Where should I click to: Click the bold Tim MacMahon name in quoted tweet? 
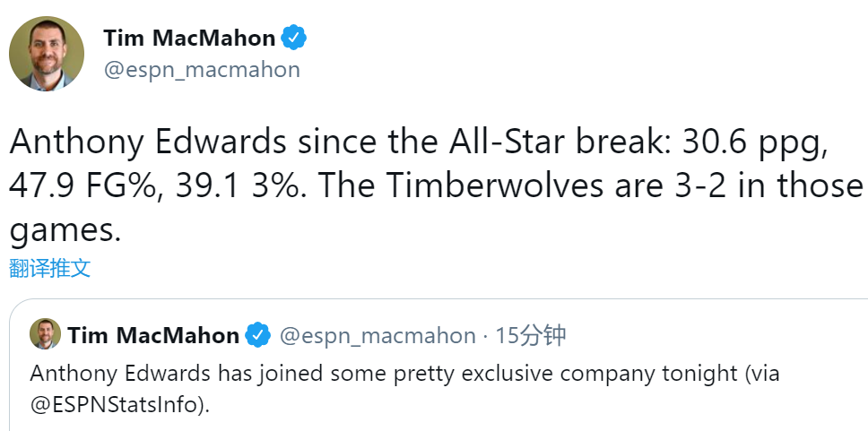point(153,336)
